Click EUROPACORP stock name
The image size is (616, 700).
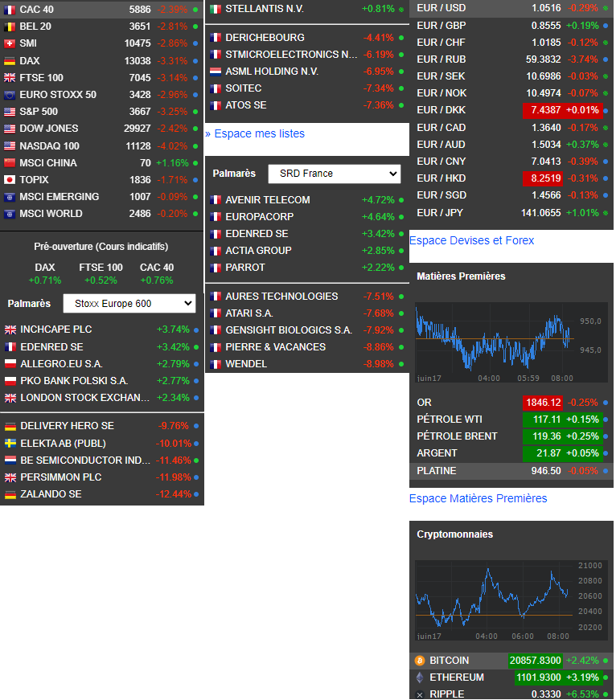[x=260, y=217]
